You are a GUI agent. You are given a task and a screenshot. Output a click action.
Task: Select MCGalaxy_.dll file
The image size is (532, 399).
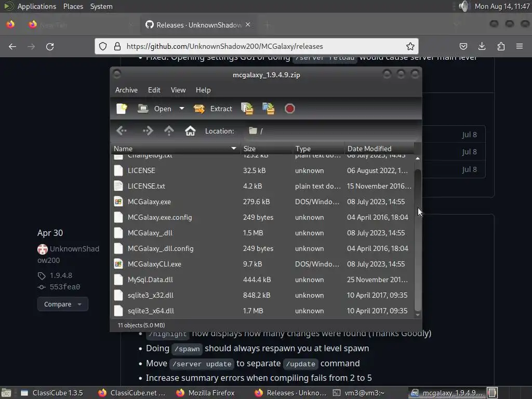coord(262,233)
